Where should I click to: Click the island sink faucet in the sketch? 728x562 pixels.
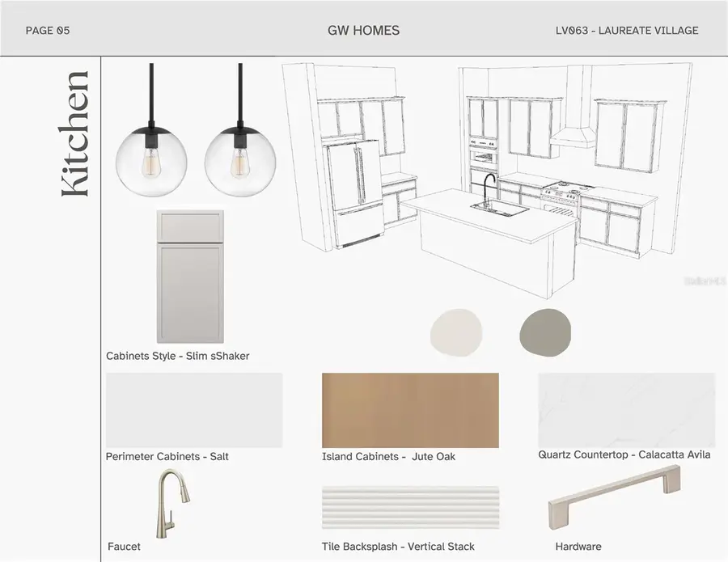pyautogui.click(x=489, y=189)
